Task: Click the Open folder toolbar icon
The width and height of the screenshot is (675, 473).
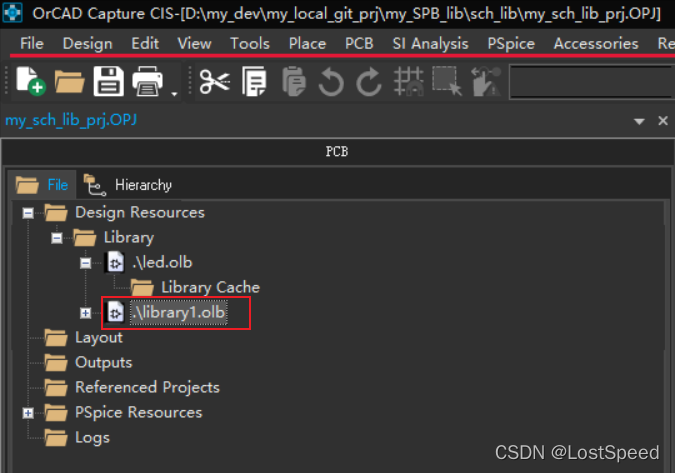Action: [69, 82]
